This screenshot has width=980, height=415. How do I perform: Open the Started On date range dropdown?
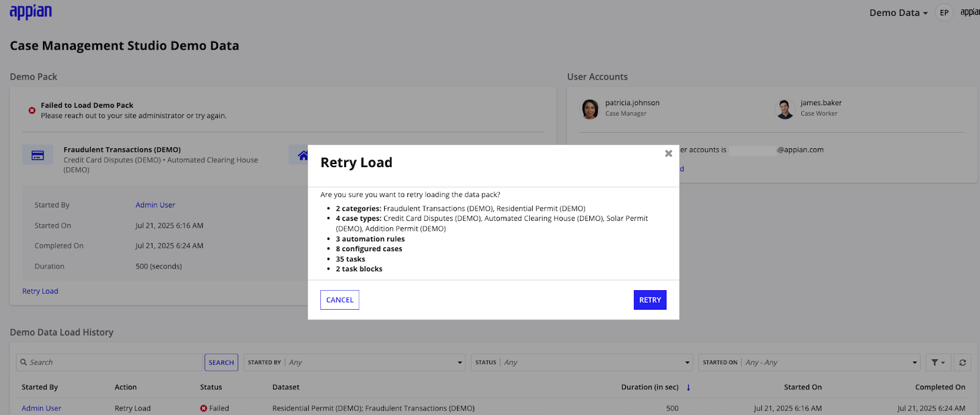pos(810,362)
